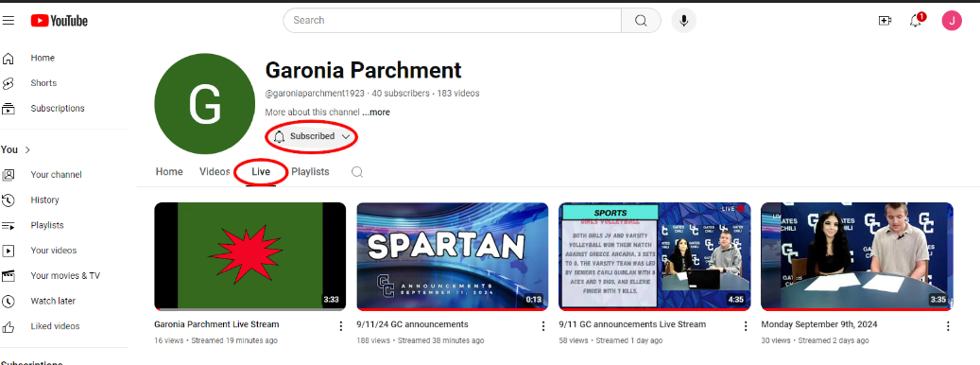Open options for Garonia Parchment Live Stream
Viewport: 980px width, 365px height.
pos(340,326)
